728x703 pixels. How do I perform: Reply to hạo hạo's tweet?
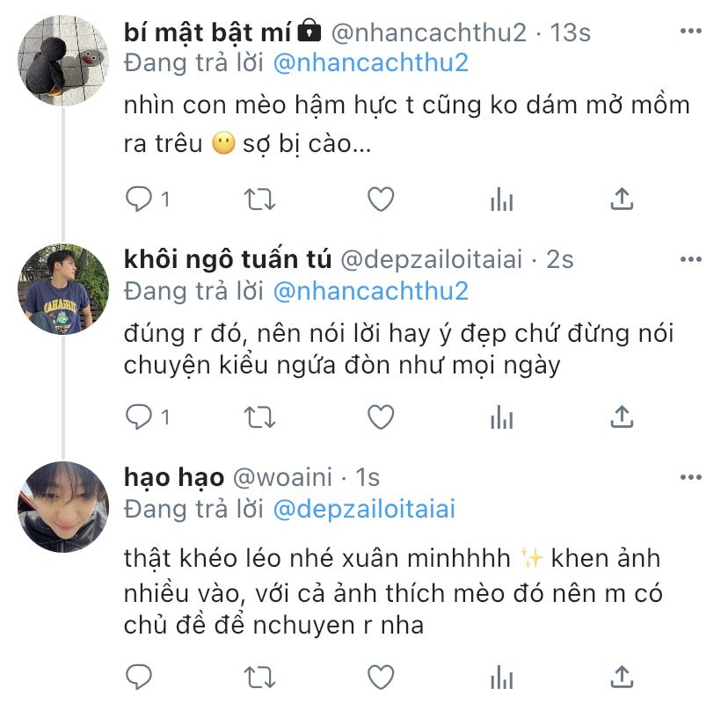pos(138,677)
